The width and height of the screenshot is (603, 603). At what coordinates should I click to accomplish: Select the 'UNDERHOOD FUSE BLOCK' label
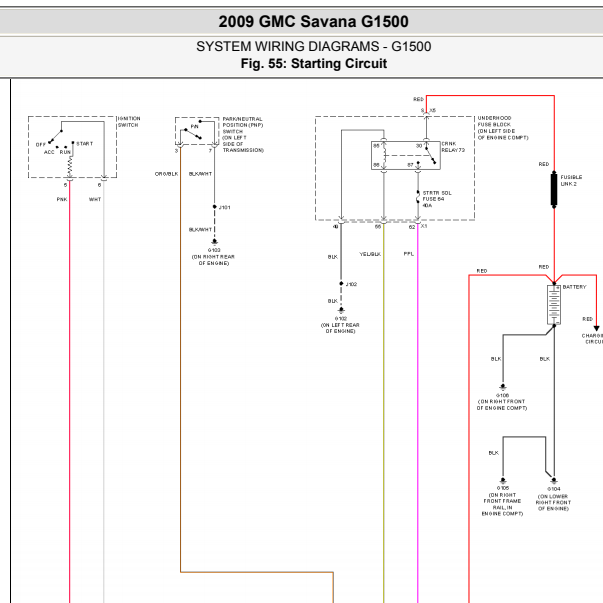click(495, 121)
